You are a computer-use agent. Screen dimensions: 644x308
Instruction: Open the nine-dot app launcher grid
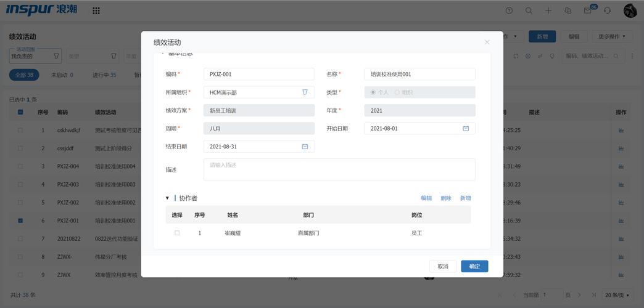click(x=96, y=10)
